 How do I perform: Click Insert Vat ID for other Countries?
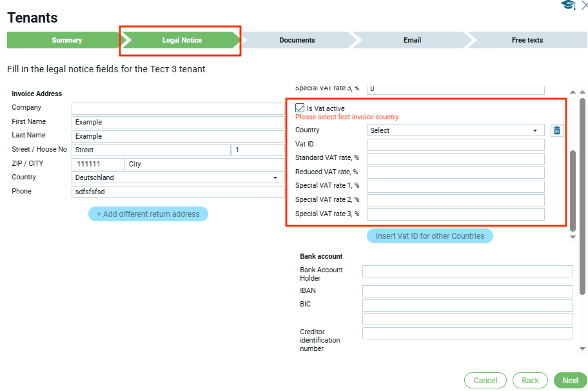[x=429, y=236]
